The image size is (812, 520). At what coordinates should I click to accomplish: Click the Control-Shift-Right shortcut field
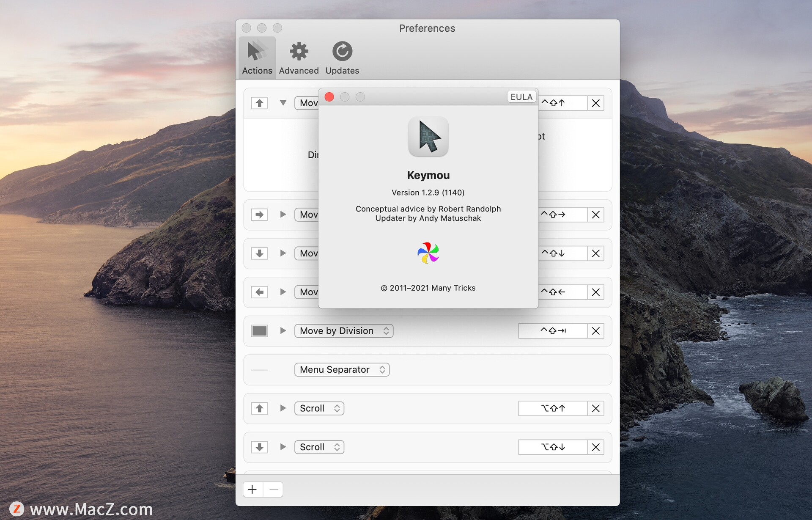click(562, 215)
